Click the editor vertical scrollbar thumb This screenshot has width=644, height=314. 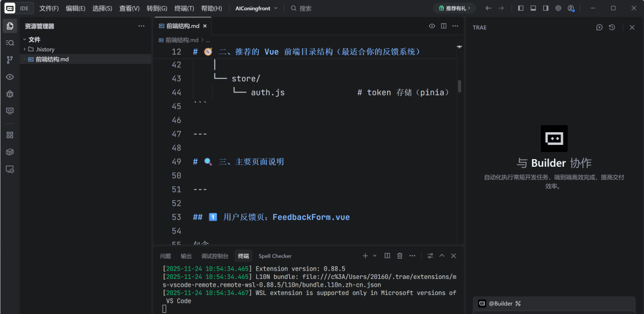click(459, 86)
